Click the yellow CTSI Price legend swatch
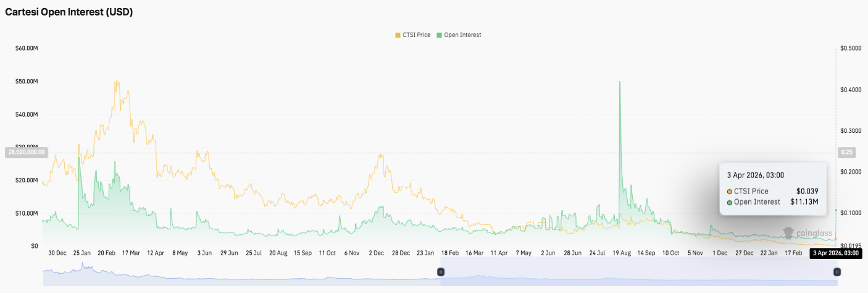 point(397,35)
